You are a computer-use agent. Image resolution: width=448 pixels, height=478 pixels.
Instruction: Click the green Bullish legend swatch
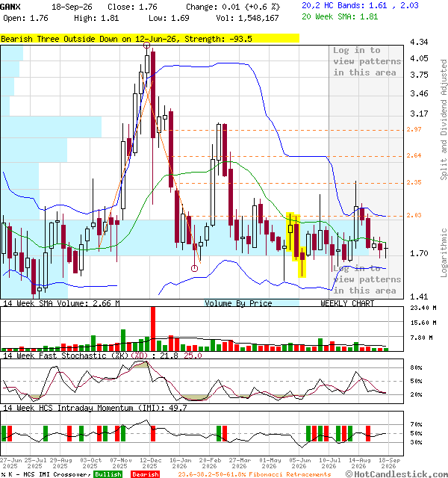pyautogui.click(x=108, y=474)
